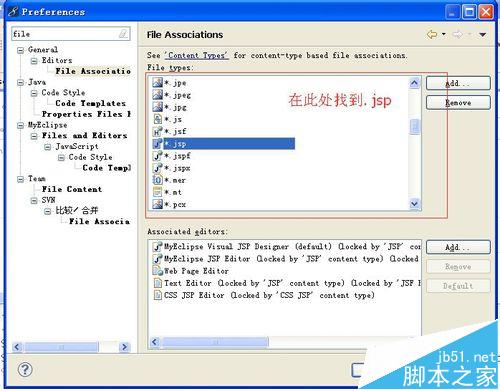Click MyEclipse Visual JSP Designer editor icon
The width and height of the screenshot is (500, 391).
157,247
